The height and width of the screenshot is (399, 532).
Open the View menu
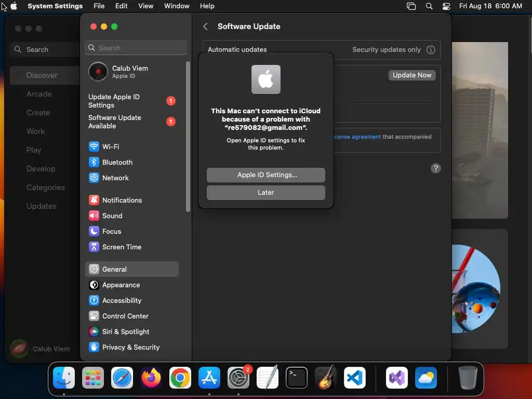click(146, 6)
